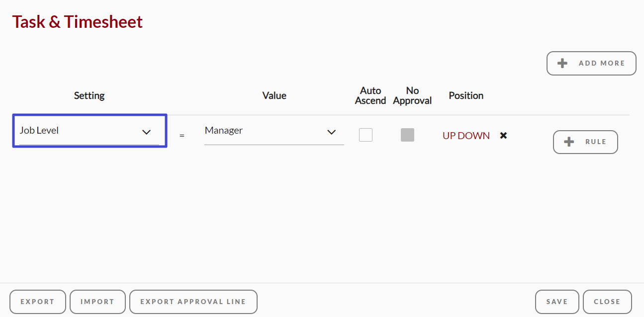Move the rule DOWN in position

(474, 136)
